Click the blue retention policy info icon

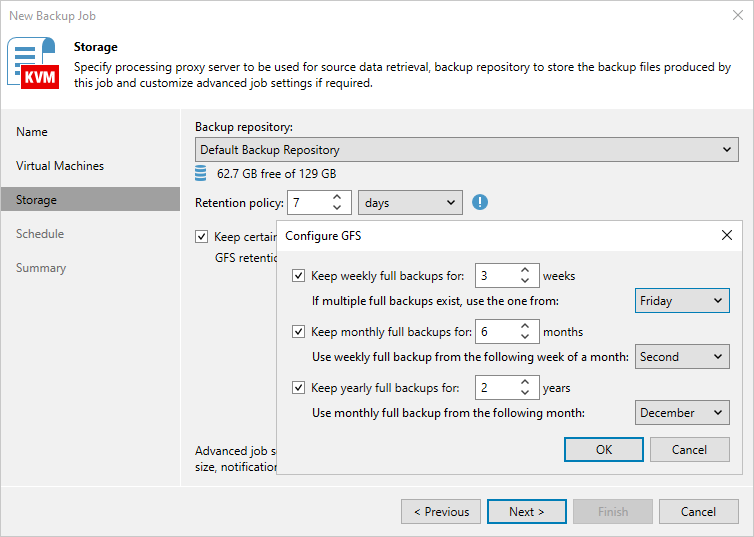pyautogui.click(x=480, y=202)
